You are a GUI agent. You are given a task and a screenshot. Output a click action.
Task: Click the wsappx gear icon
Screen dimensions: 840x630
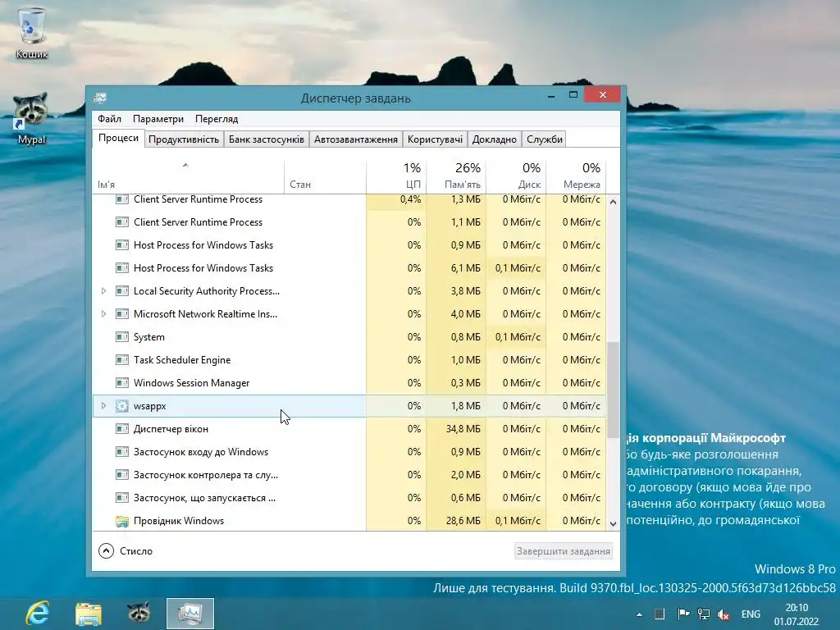(x=122, y=406)
